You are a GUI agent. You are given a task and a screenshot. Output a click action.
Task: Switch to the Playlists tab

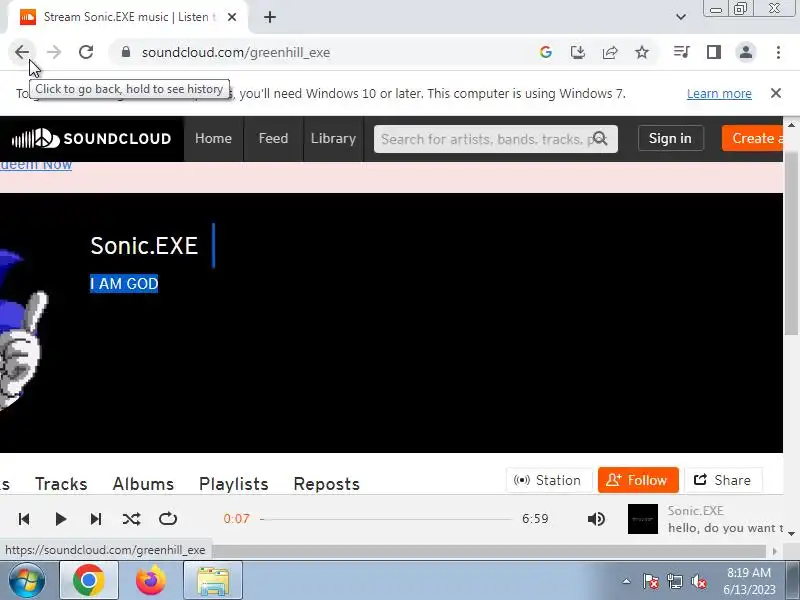coord(234,484)
